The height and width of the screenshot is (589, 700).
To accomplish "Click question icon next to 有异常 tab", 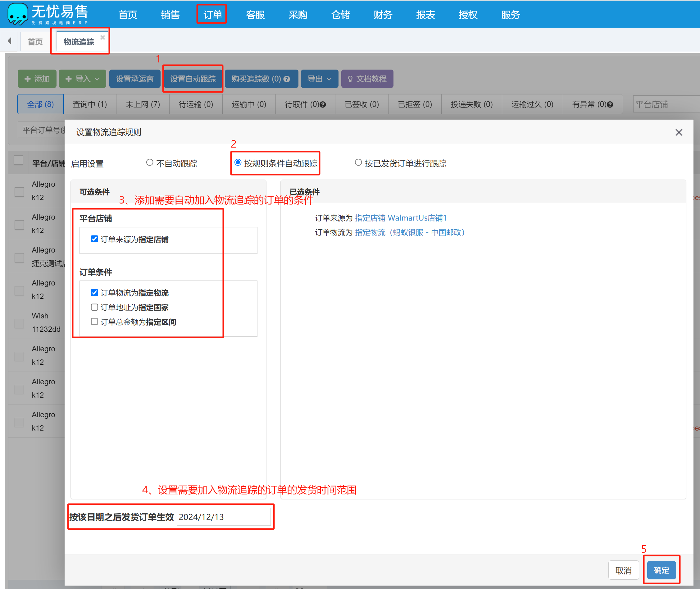I will click(x=610, y=105).
